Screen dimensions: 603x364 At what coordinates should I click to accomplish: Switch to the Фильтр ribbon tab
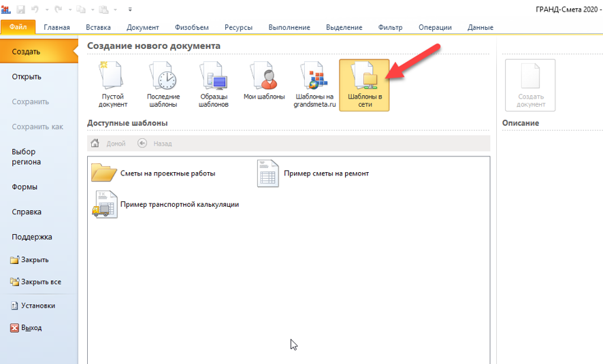pos(391,27)
